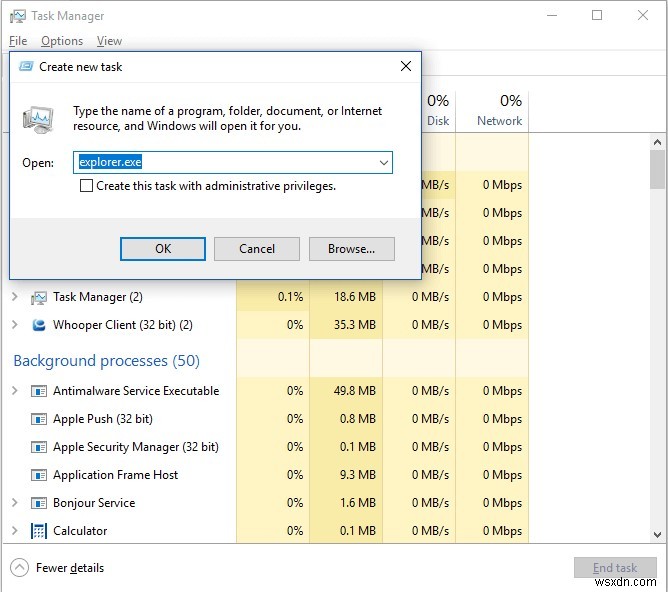Click the Task Manager process icon

[39, 297]
